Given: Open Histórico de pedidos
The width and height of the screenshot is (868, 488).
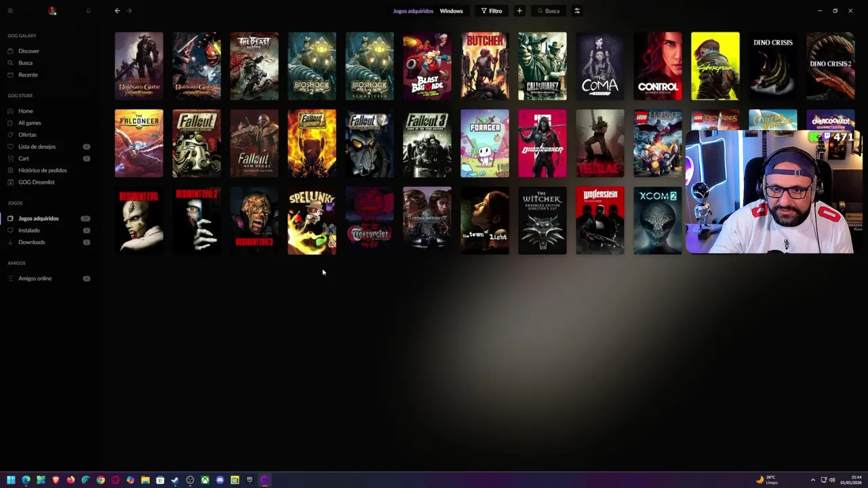Looking at the screenshot, I should pos(42,170).
